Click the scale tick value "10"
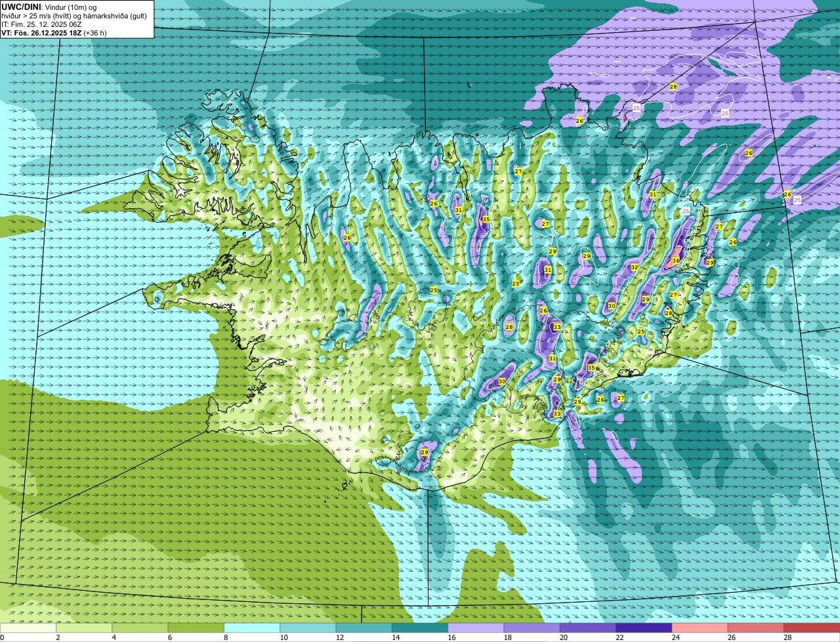 point(283,637)
